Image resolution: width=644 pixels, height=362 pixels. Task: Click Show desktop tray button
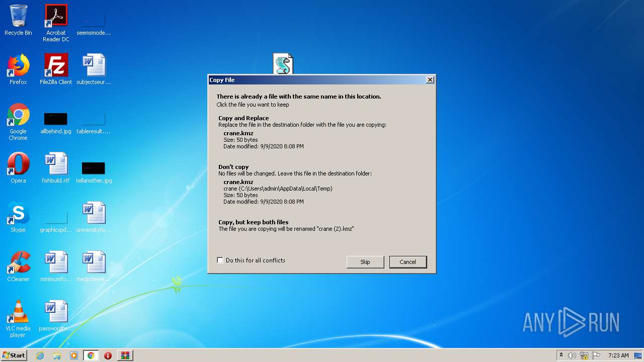point(639,355)
